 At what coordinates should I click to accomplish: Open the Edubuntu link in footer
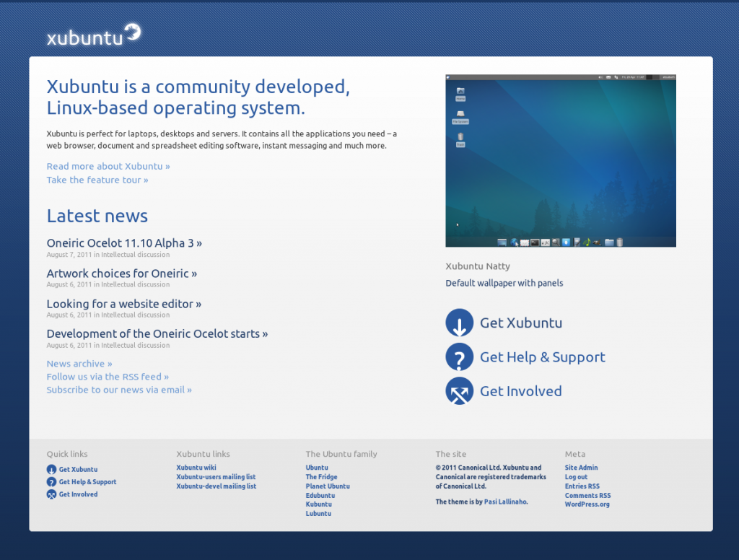320,495
